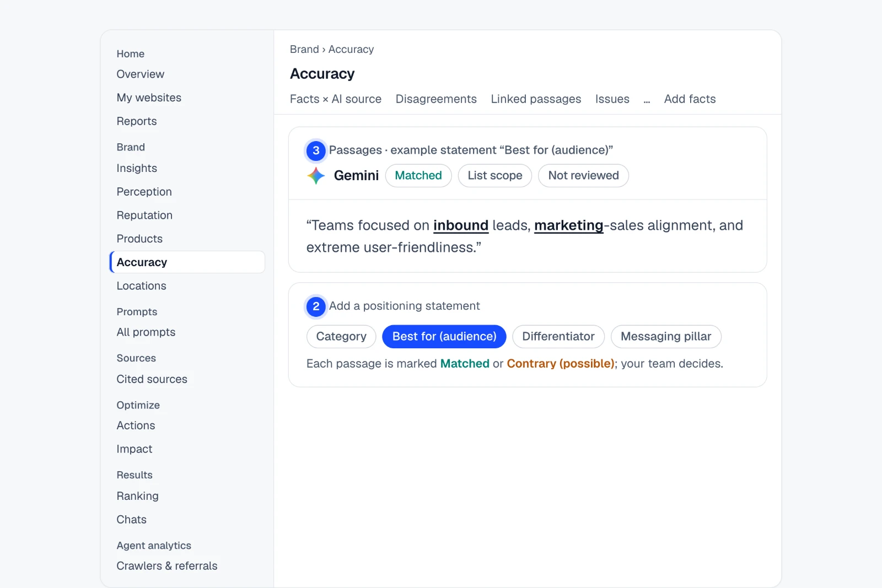Open the Impact page
Viewport: 882px width, 588px height.
coord(134,449)
